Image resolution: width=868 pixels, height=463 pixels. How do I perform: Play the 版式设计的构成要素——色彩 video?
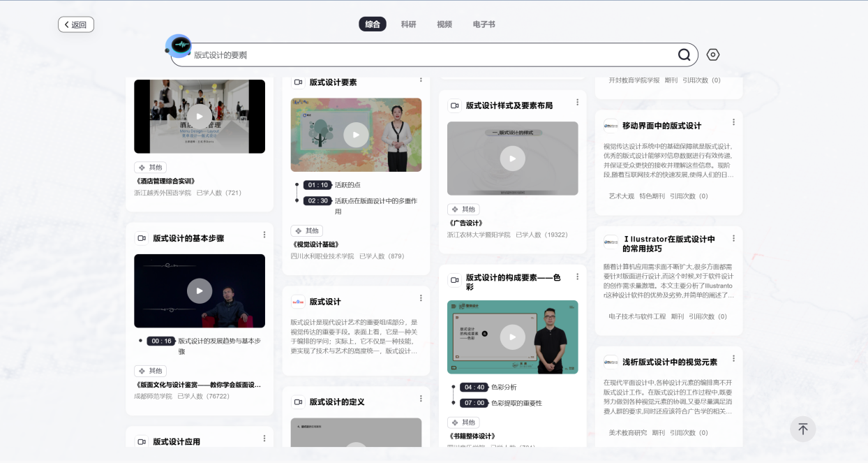point(513,337)
